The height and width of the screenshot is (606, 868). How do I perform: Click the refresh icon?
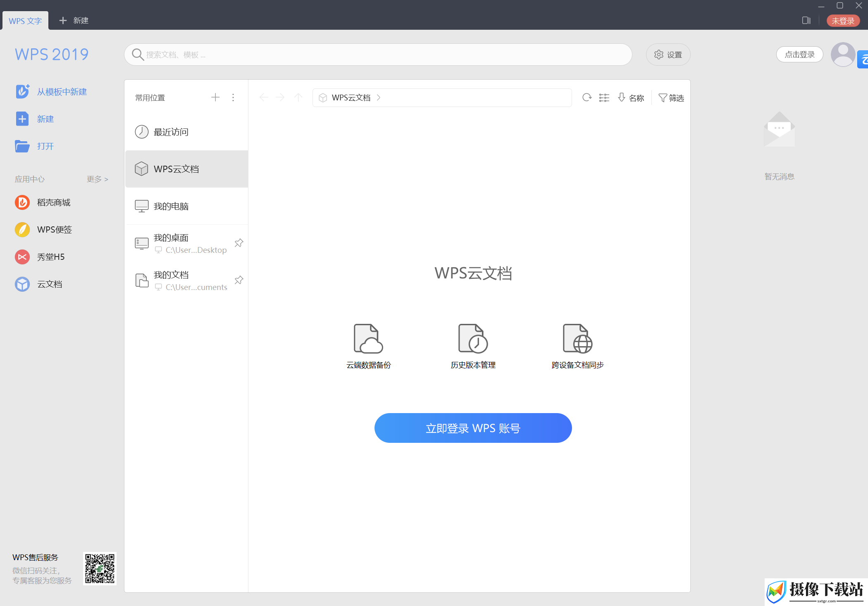pyautogui.click(x=587, y=97)
